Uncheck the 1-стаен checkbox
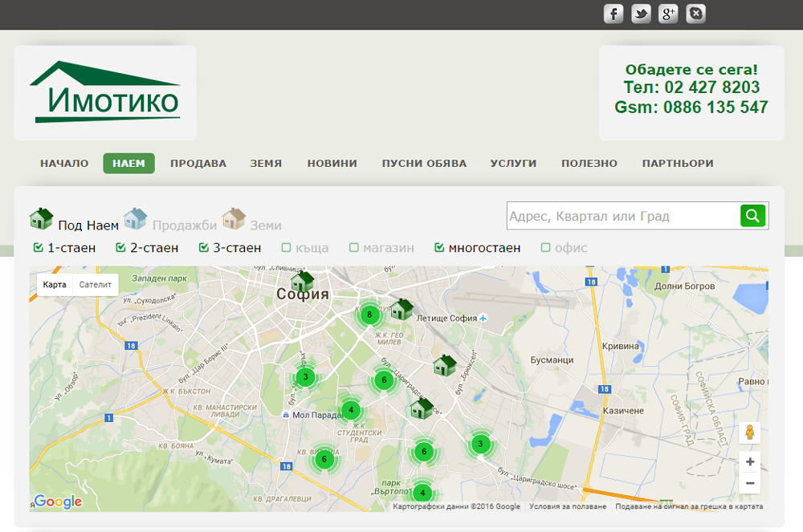 coord(38,248)
